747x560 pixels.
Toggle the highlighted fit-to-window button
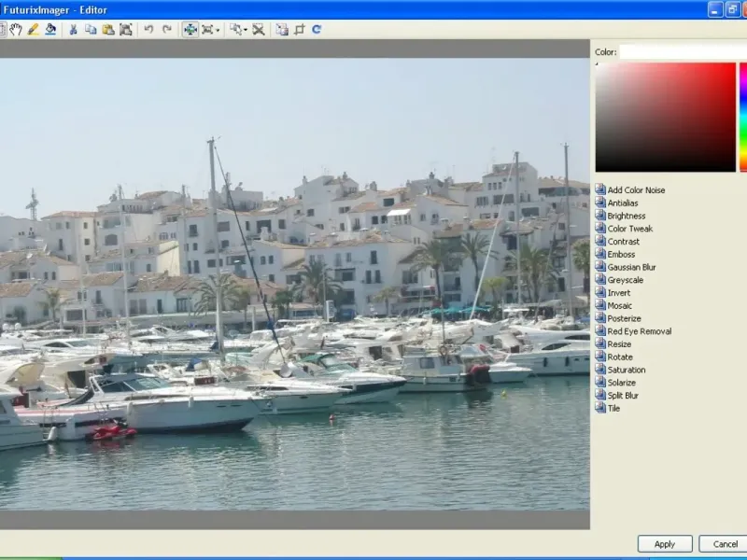pos(190,30)
